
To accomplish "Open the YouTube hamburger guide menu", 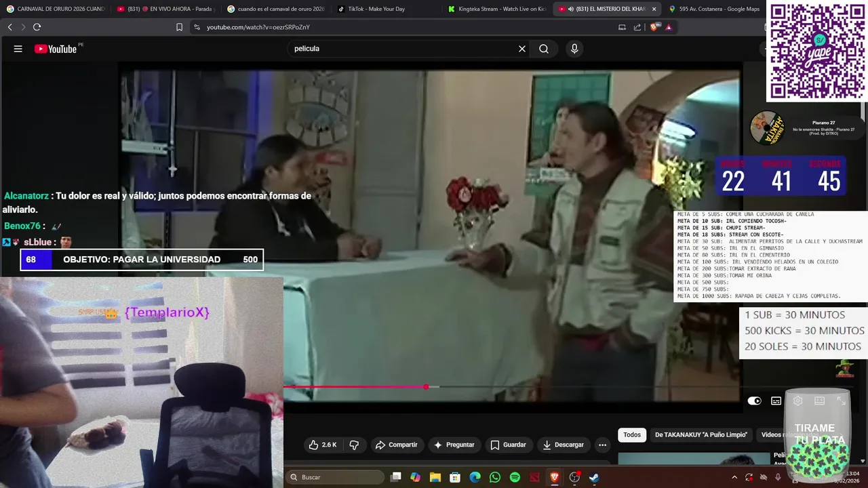I will [18, 49].
